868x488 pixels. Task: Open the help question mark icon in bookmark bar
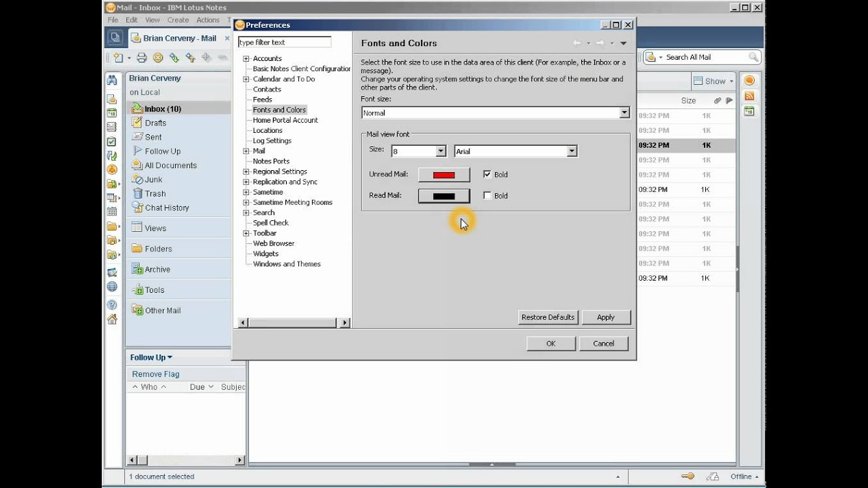(x=112, y=304)
